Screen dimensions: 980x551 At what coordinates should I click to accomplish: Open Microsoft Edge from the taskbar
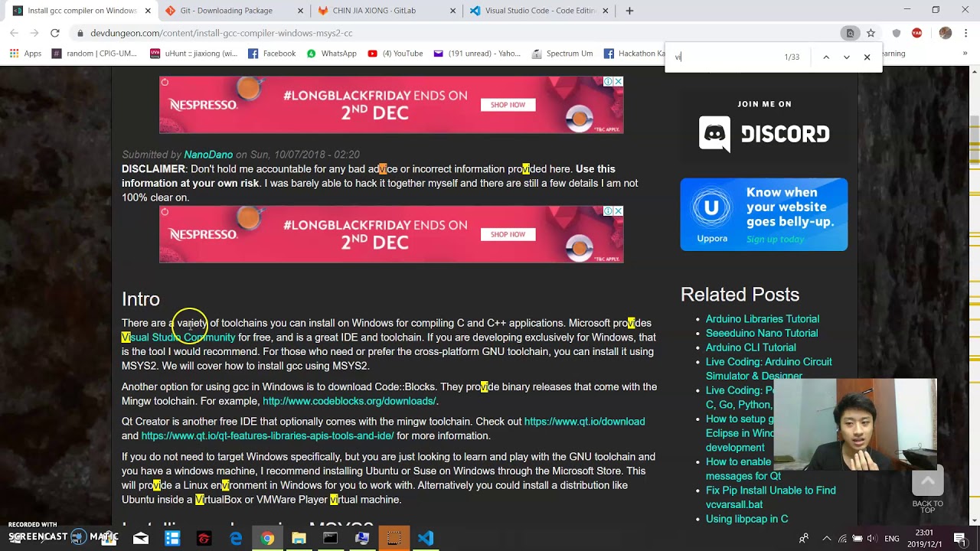[x=236, y=539]
